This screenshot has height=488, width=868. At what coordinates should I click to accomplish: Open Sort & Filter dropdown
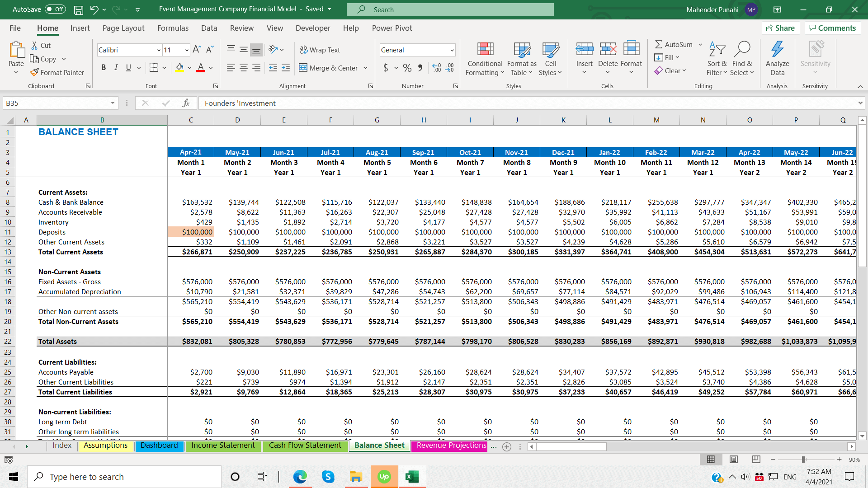tap(717, 59)
